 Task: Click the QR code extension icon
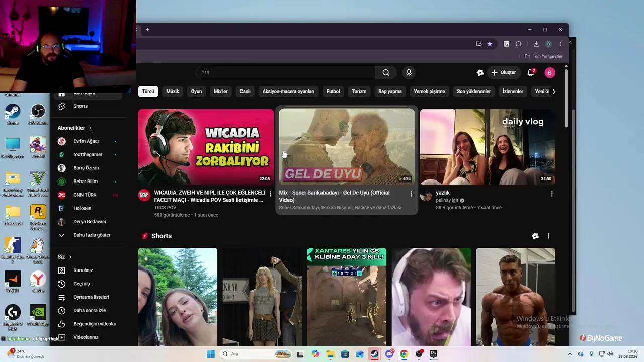507,44
